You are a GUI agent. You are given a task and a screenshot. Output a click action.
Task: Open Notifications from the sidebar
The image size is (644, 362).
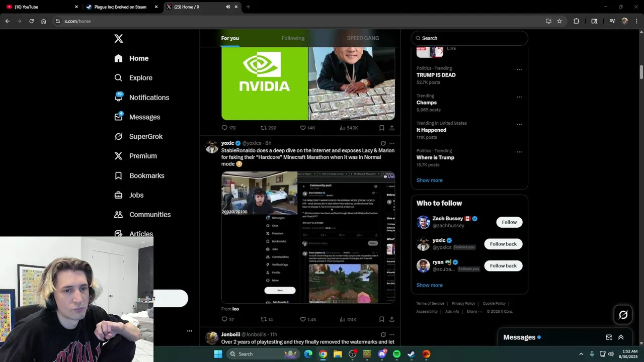tap(141, 98)
